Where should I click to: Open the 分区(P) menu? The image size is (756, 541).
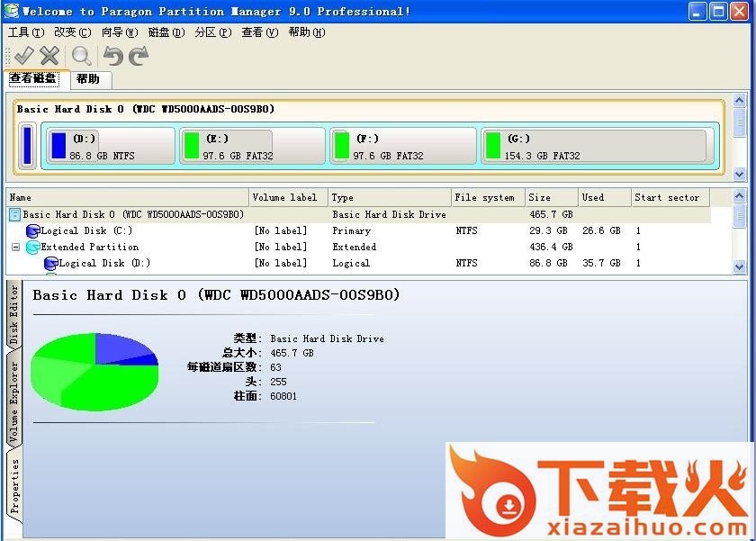click(x=213, y=32)
